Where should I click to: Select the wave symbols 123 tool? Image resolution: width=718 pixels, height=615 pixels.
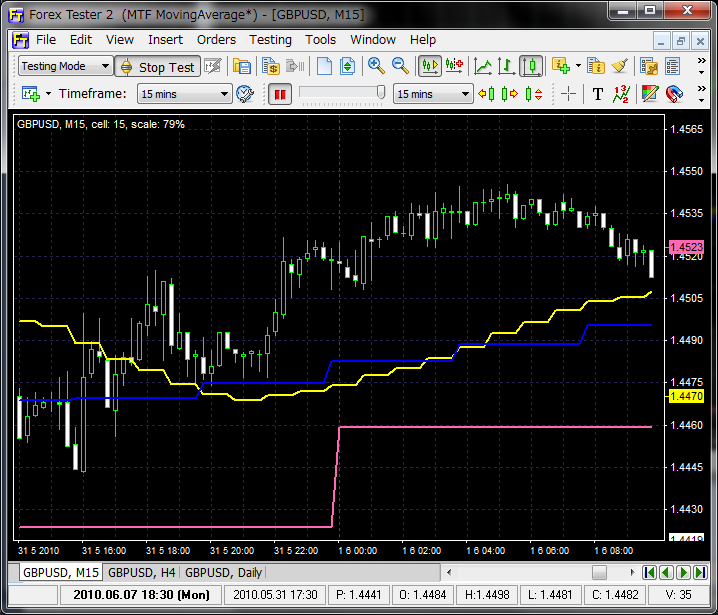(x=621, y=94)
